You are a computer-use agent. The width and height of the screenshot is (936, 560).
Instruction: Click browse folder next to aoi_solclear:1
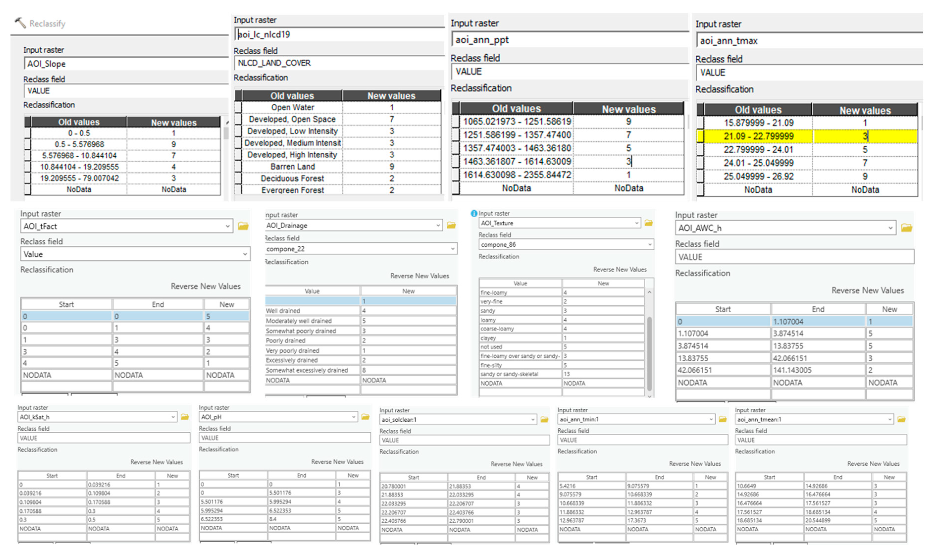[544, 420]
